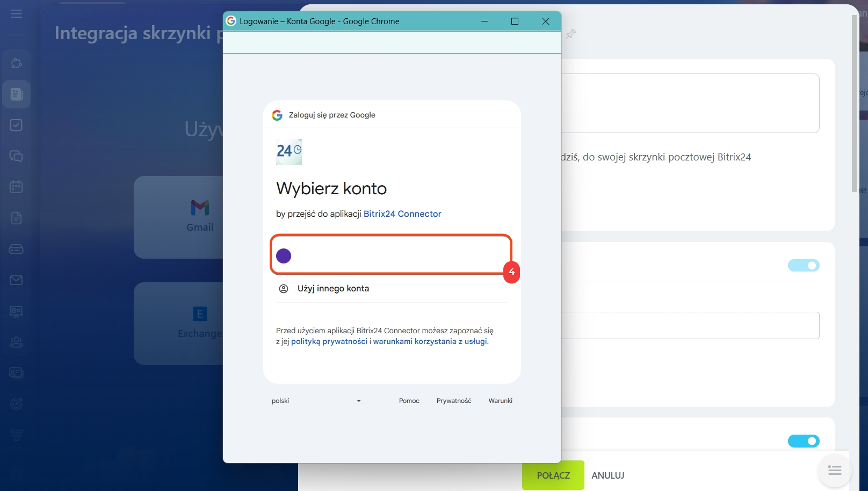Open the Tasks checkmark icon in sidebar
This screenshot has width=868, height=491.
16,125
